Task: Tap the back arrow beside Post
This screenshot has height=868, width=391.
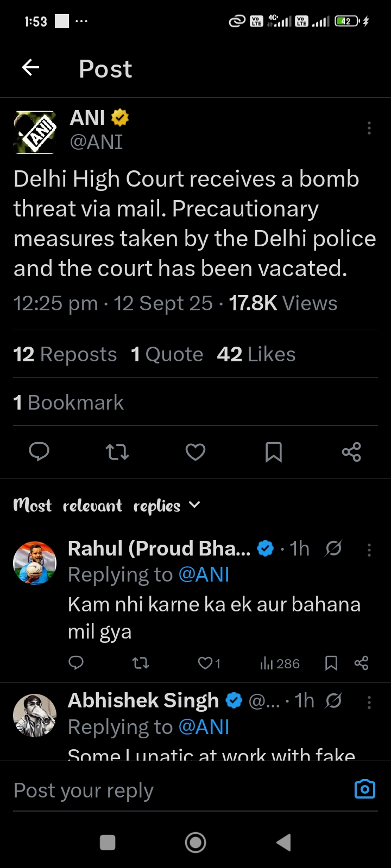Action: point(31,68)
